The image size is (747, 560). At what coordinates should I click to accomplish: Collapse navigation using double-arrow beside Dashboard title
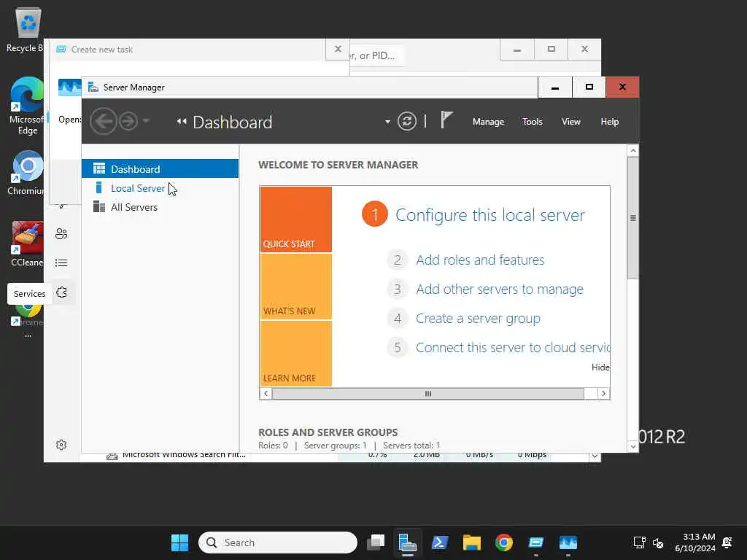point(182,122)
